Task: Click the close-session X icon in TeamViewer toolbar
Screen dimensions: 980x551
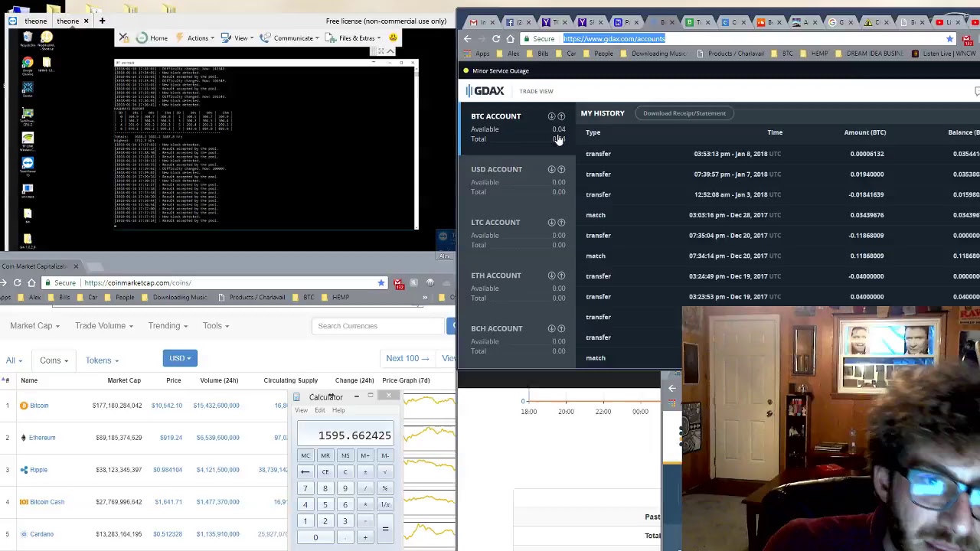Action: pos(123,37)
